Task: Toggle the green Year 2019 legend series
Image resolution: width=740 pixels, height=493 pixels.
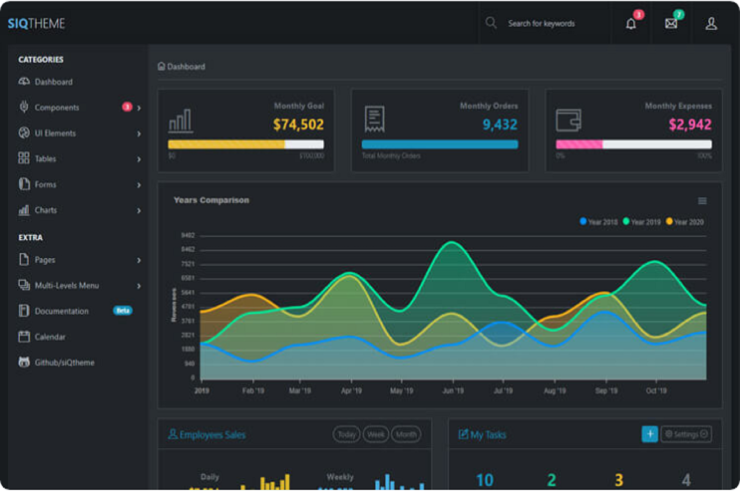Action: pos(642,221)
